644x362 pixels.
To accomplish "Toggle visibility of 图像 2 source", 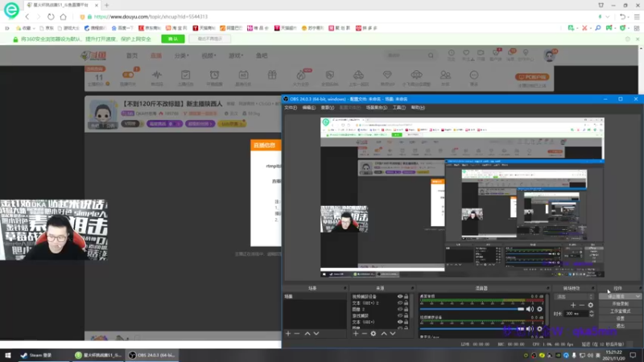I will [x=399, y=309].
